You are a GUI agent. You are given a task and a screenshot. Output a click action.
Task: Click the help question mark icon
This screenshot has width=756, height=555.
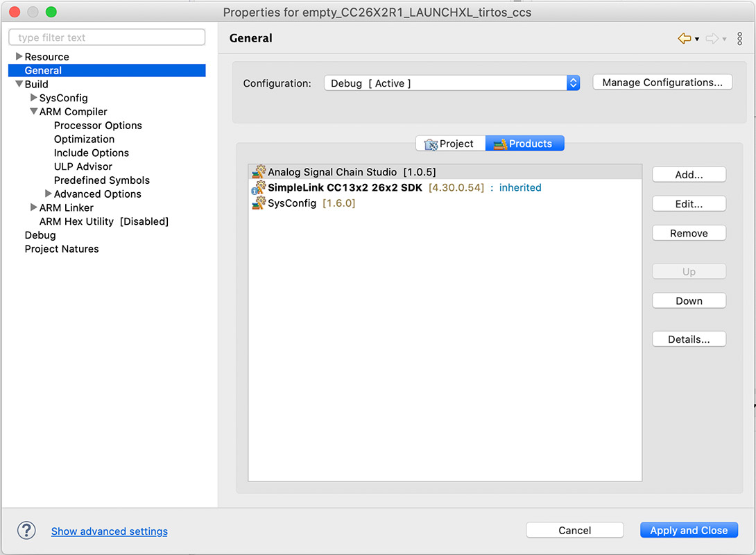(x=26, y=531)
